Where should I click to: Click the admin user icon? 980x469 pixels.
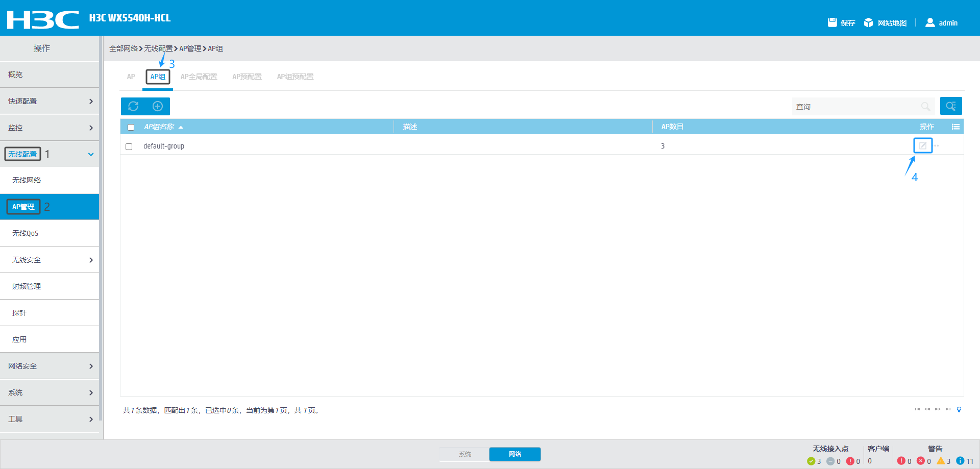click(930, 22)
